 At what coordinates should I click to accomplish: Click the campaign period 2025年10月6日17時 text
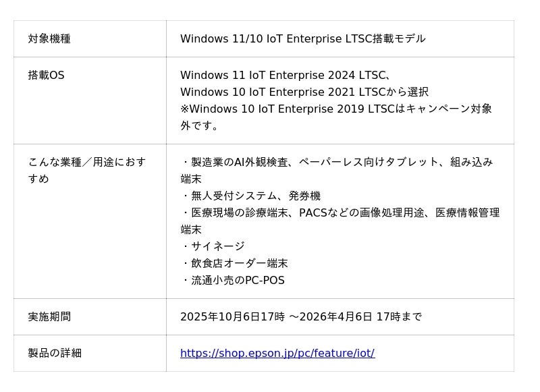[232, 316]
